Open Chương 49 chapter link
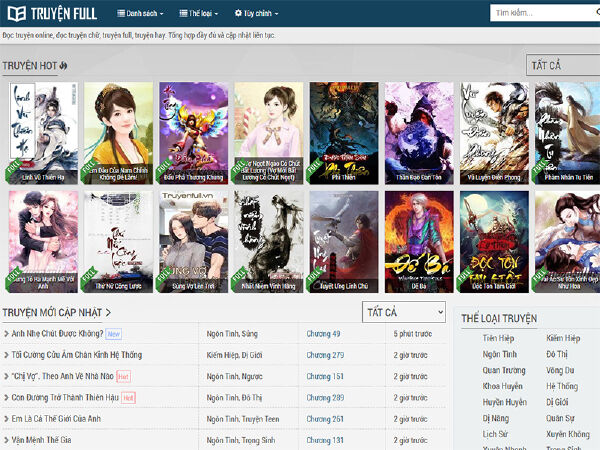This screenshot has width=600, height=450. 323,334
